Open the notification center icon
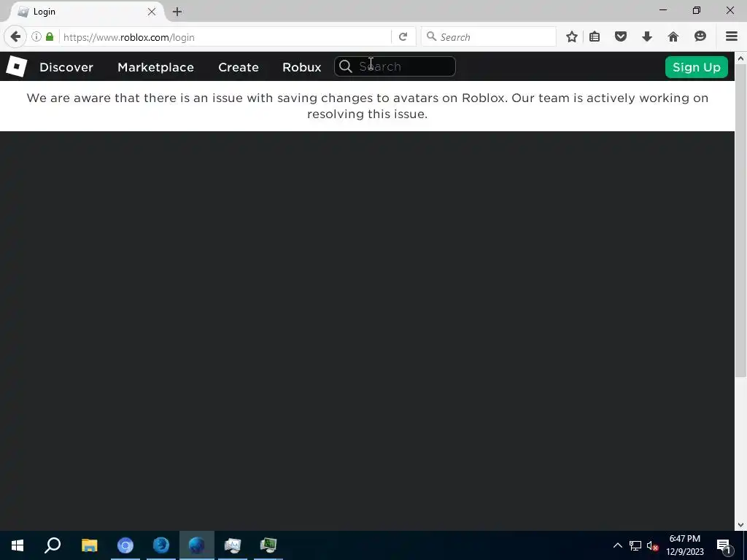This screenshot has height=560, width=747. pyautogui.click(x=724, y=545)
